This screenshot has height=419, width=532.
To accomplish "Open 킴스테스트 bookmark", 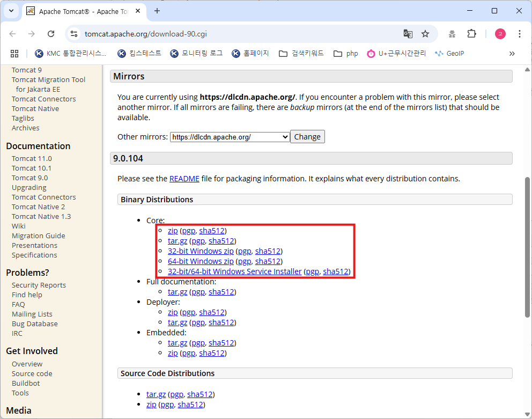I will point(139,53).
